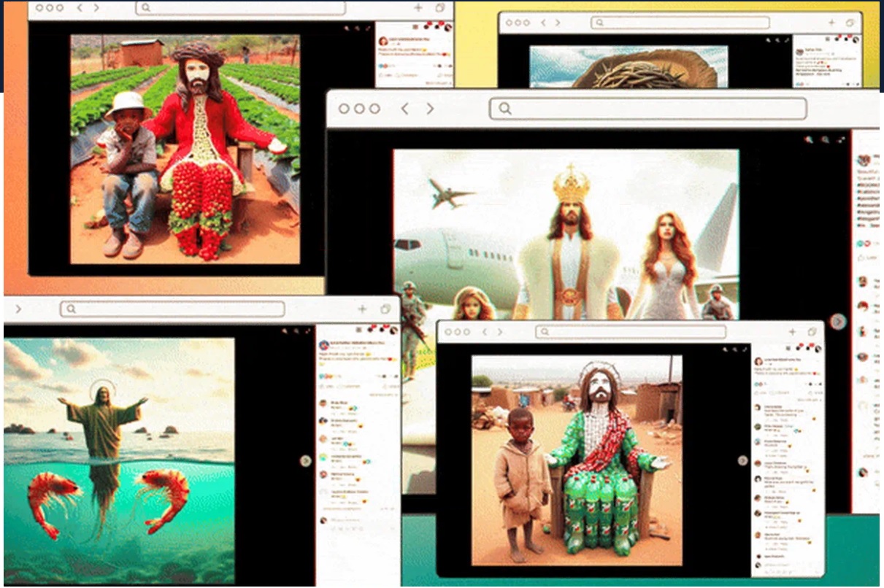Open the soda bottle figure photo
Screen dimensions: 884x588
[576, 460]
